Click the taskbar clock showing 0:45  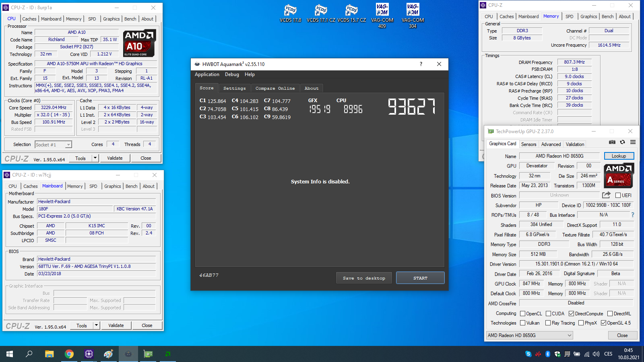pos(628,350)
